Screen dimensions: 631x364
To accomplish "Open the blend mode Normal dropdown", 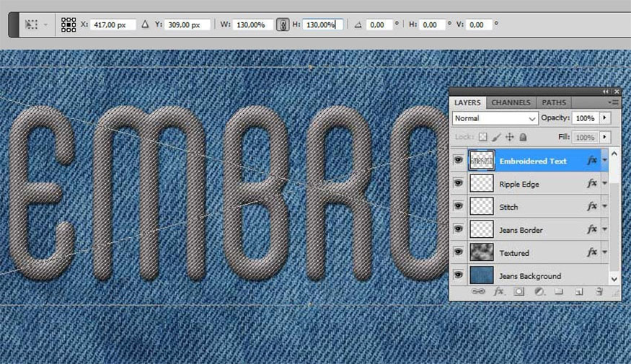I will tap(495, 118).
